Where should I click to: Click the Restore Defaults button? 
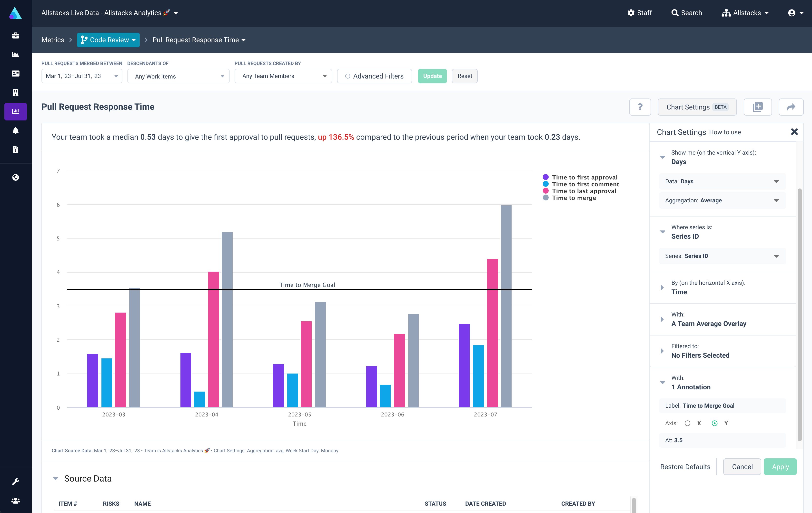(685, 467)
